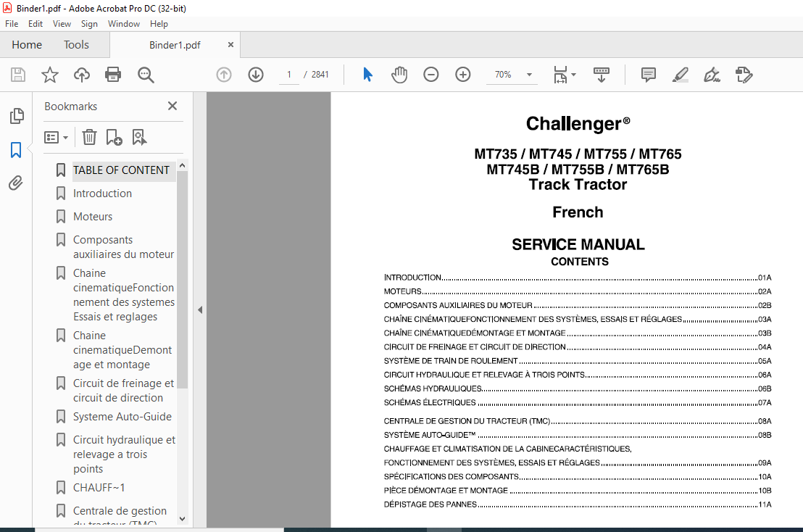Jump to Moteurs bookmark
Viewport: 803px width, 532px height.
[x=93, y=217]
